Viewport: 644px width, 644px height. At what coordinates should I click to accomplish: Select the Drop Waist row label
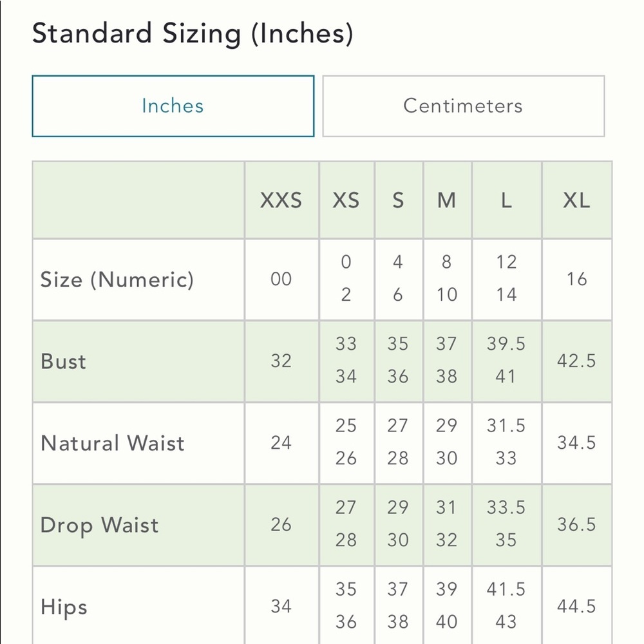click(99, 526)
